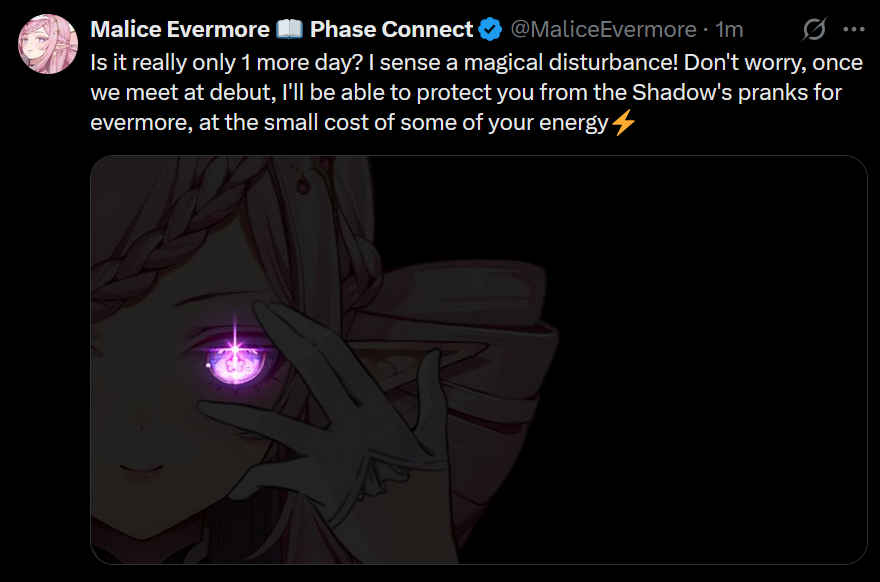880x582 pixels.
Task: Click the red hair ornament atop the artwork
Action: click(x=303, y=186)
